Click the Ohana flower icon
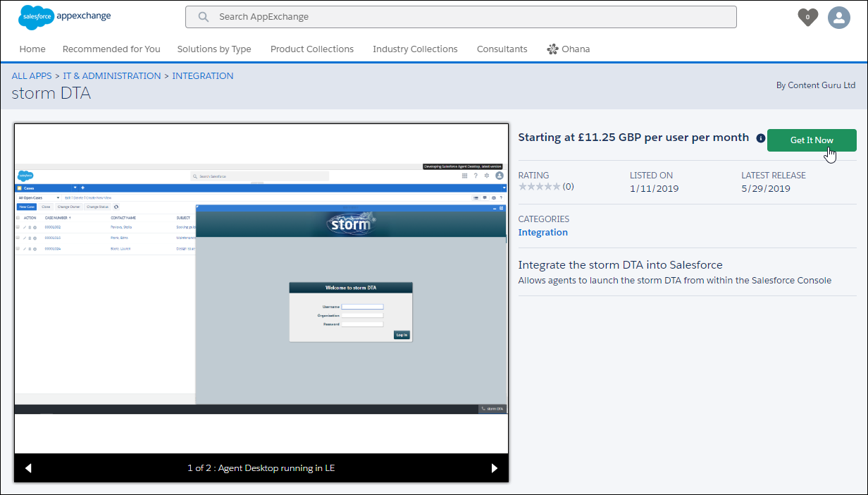This screenshot has width=868, height=495. (x=552, y=49)
